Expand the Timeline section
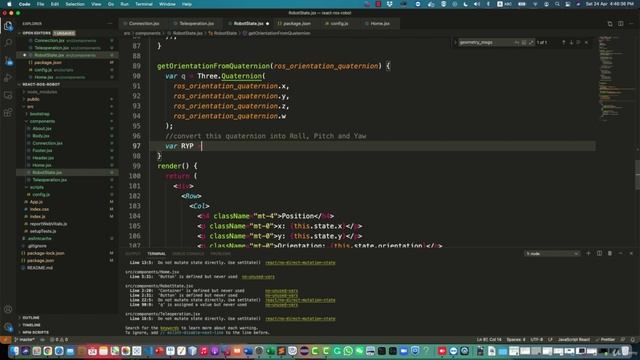The width and height of the screenshot is (640, 360). tap(31, 325)
